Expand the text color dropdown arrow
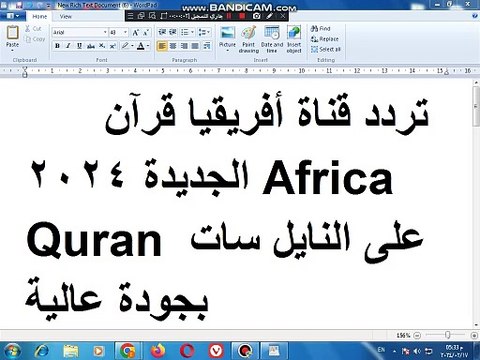This screenshot has width=480, height=360. 148,46
